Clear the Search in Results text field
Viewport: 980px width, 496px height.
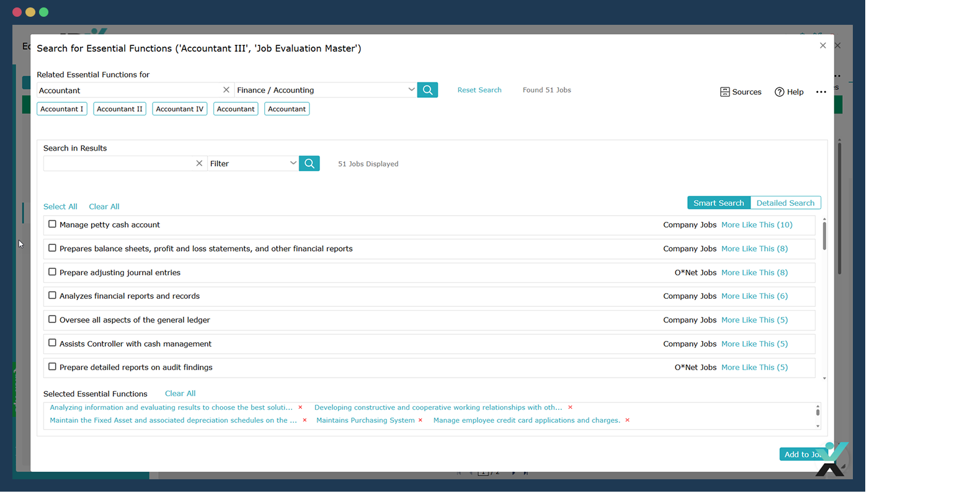tap(199, 164)
